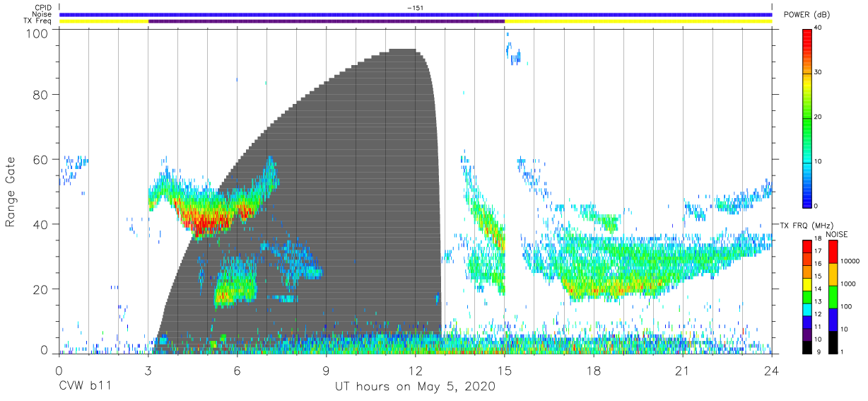The image size is (868, 401).
Task: Click the POWER (dB) legend title
Action: click(x=807, y=14)
